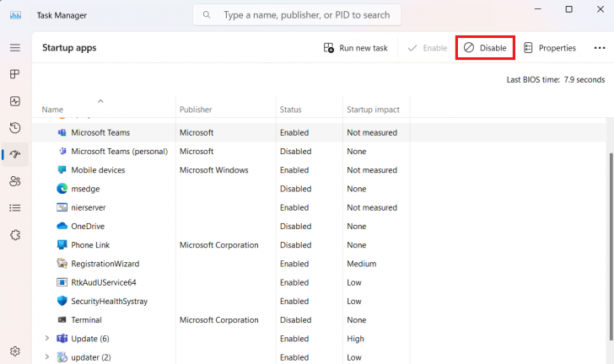Click the nierserver row icon
The image size is (614, 364).
[62, 207]
